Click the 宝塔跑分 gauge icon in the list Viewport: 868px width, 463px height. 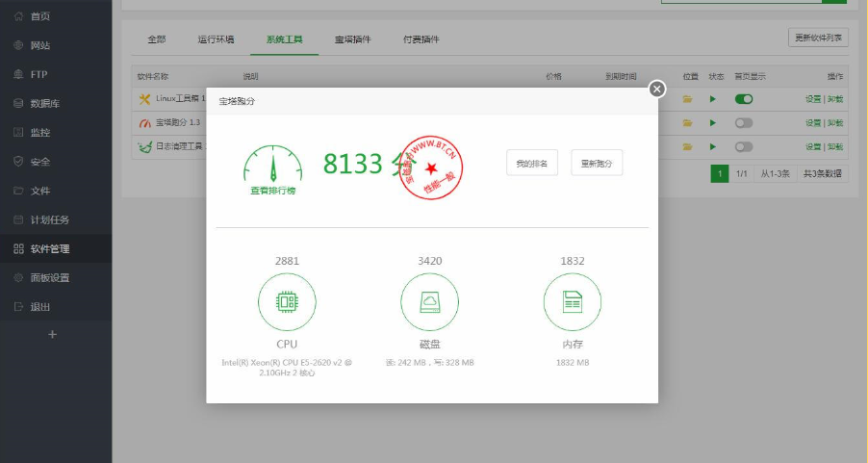pos(144,123)
